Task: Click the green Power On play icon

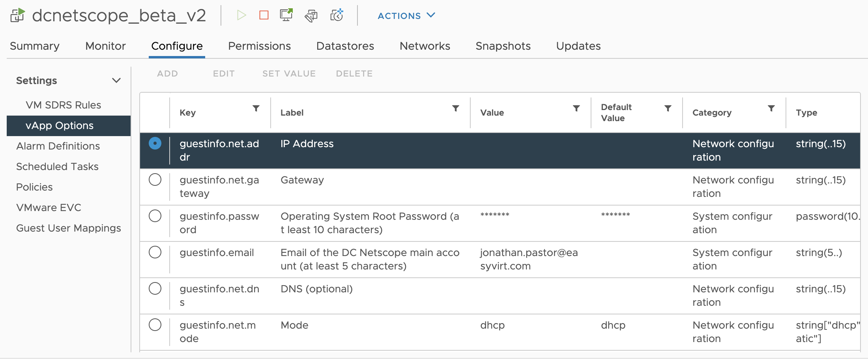Action: pyautogui.click(x=241, y=15)
